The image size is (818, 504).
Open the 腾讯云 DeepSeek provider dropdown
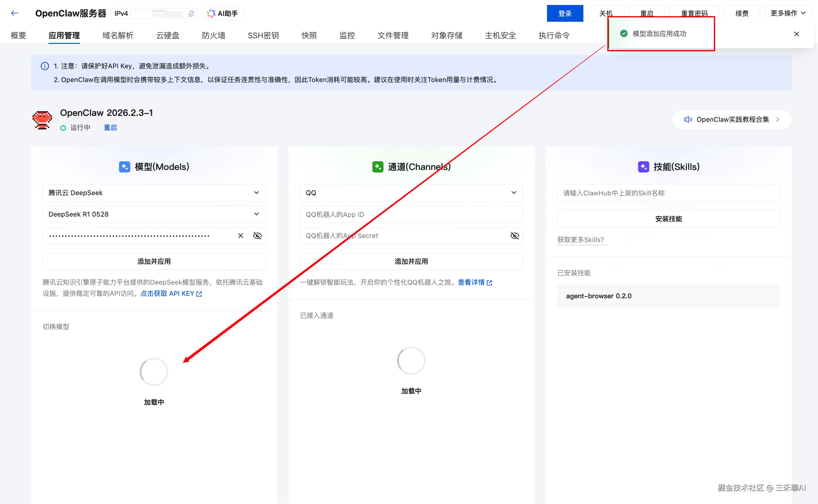(154, 193)
